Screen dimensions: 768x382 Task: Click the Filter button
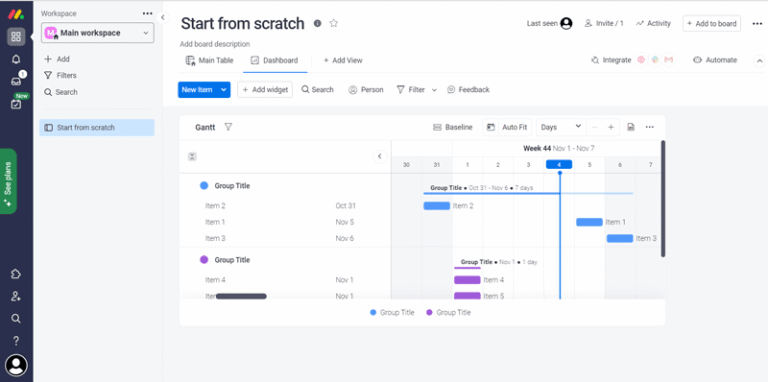(x=410, y=90)
